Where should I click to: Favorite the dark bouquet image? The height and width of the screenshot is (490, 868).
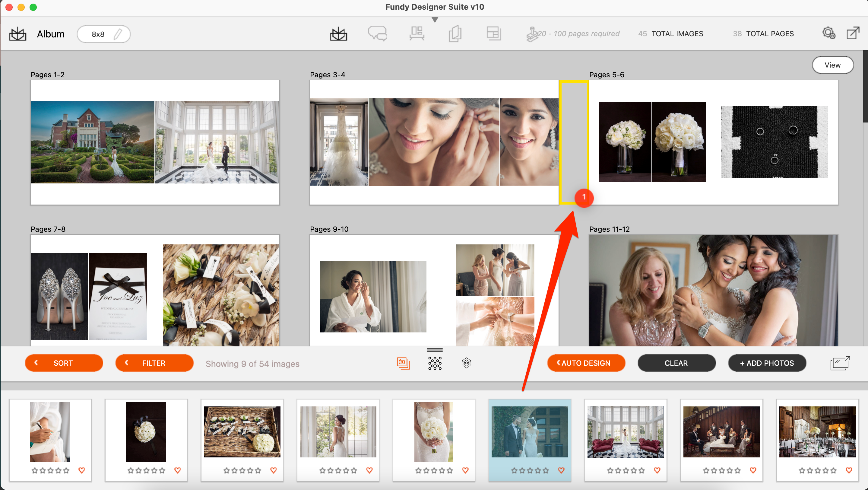[x=178, y=470]
